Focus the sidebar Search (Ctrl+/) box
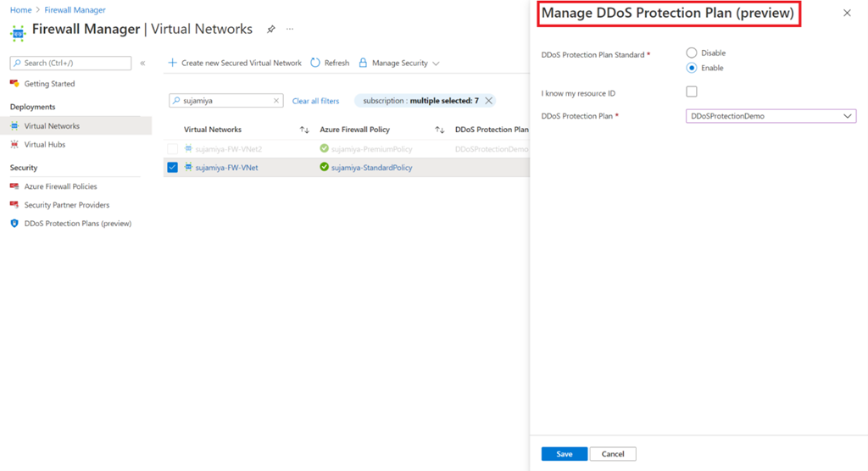Viewport: 868px width, 471px height. point(70,63)
